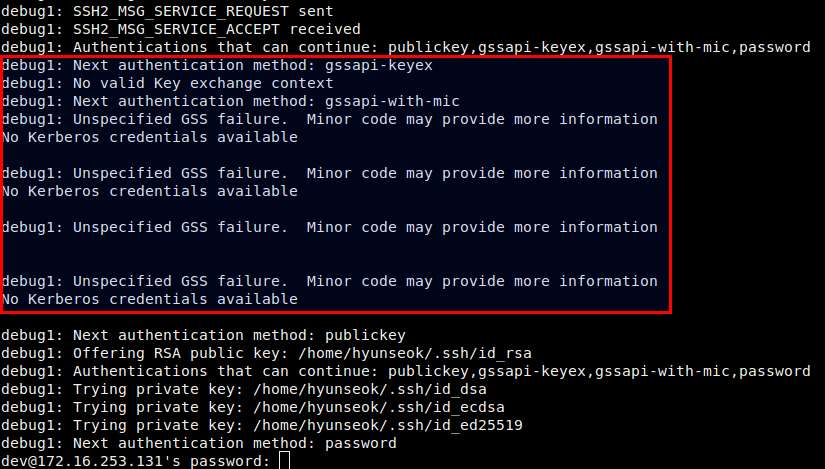Screen dimensions: 825x469
Task: Click the first 'Unspecified GSS failure' line
Action: [329, 119]
